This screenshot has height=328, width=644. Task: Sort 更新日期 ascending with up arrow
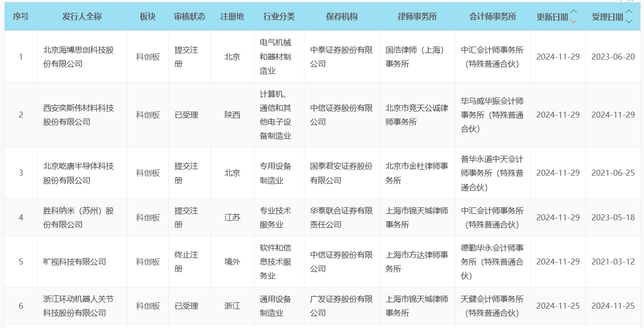(573, 12)
